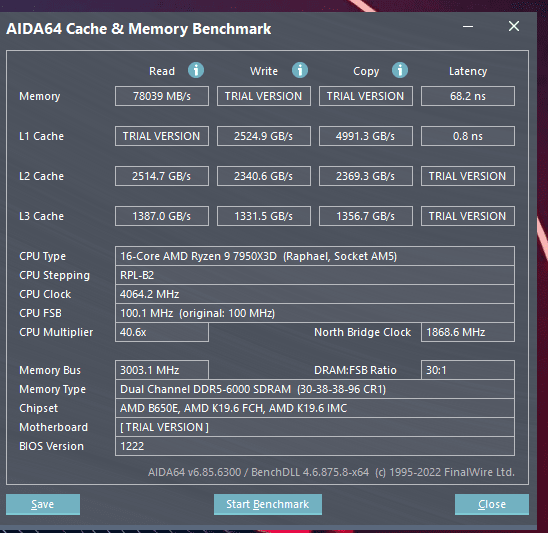The image size is (548, 533).
Task: Click the Read column header text
Action: pyautogui.click(x=162, y=71)
